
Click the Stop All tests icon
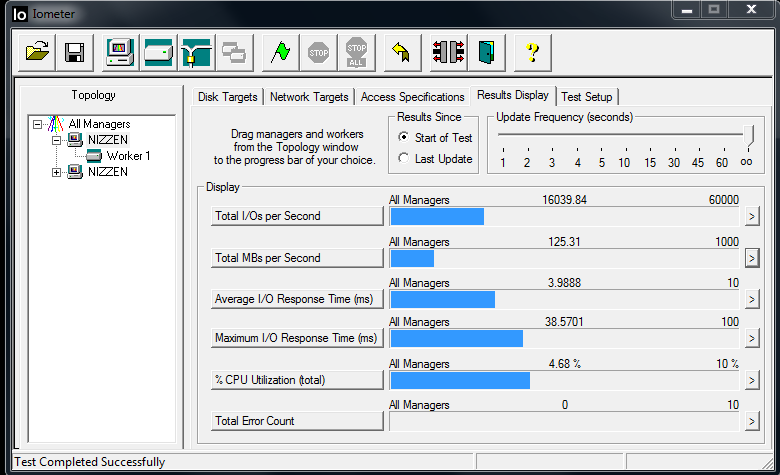point(356,52)
